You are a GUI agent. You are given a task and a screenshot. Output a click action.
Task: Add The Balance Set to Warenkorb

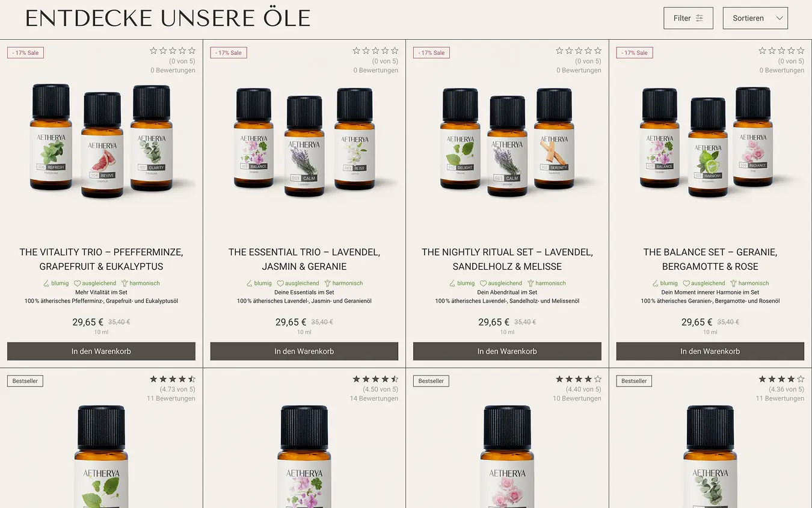click(710, 352)
